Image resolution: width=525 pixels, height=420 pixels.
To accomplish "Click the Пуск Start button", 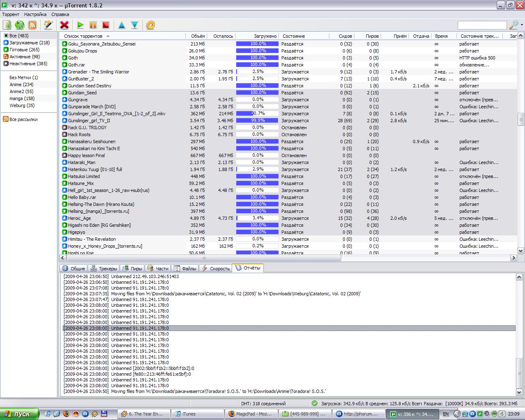I will 20,414.
